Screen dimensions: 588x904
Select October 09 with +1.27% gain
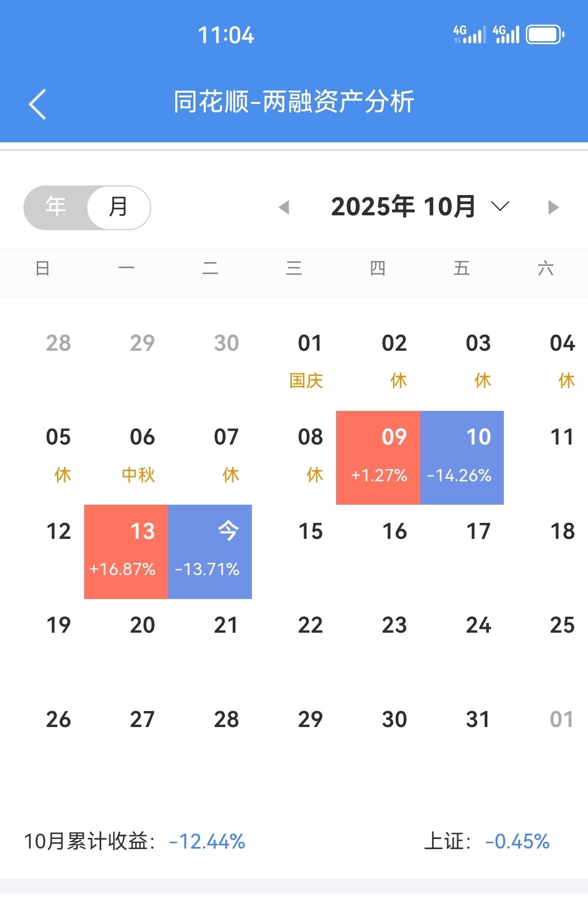tap(378, 457)
